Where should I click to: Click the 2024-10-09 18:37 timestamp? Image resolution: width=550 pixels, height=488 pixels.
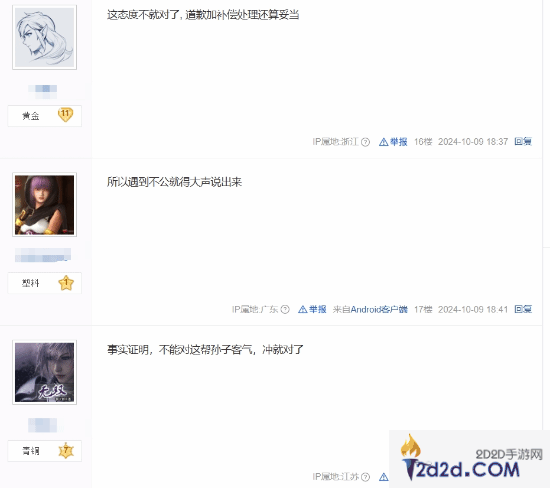[x=473, y=142]
